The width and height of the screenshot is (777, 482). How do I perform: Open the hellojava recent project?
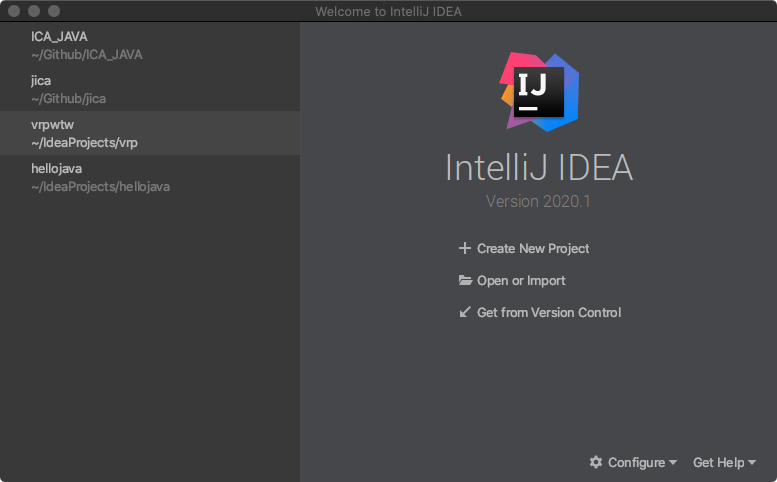click(56, 169)
